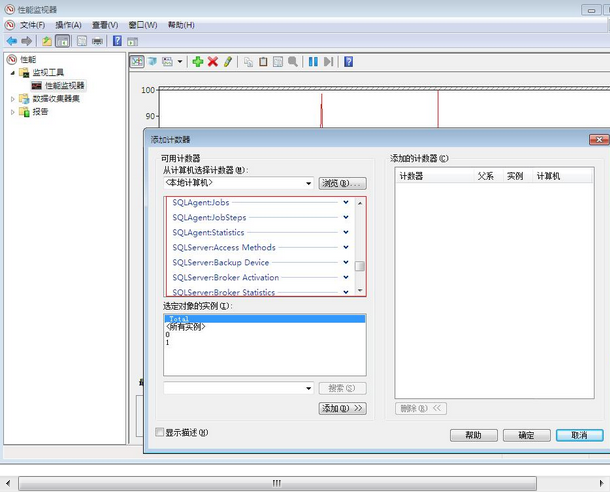Click the 删除(R) << button

point(421,408)
